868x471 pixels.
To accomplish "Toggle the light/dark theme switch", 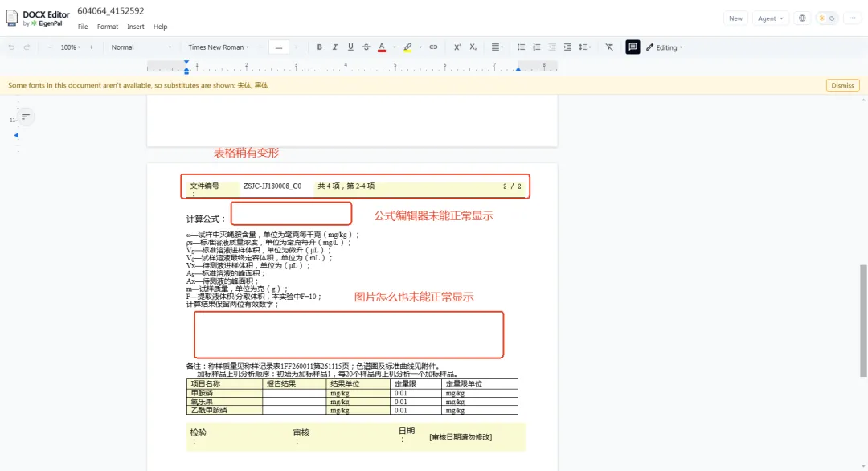I will pos(826,18).
